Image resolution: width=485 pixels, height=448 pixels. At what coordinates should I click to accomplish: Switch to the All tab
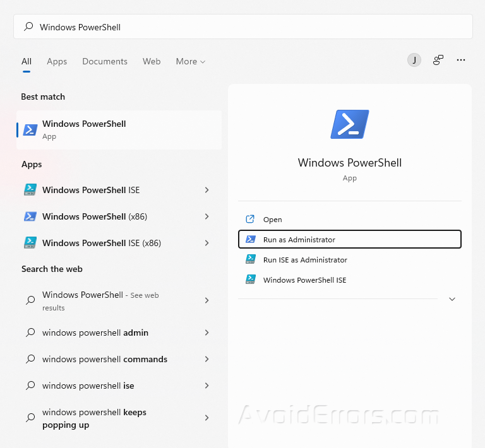27,61
